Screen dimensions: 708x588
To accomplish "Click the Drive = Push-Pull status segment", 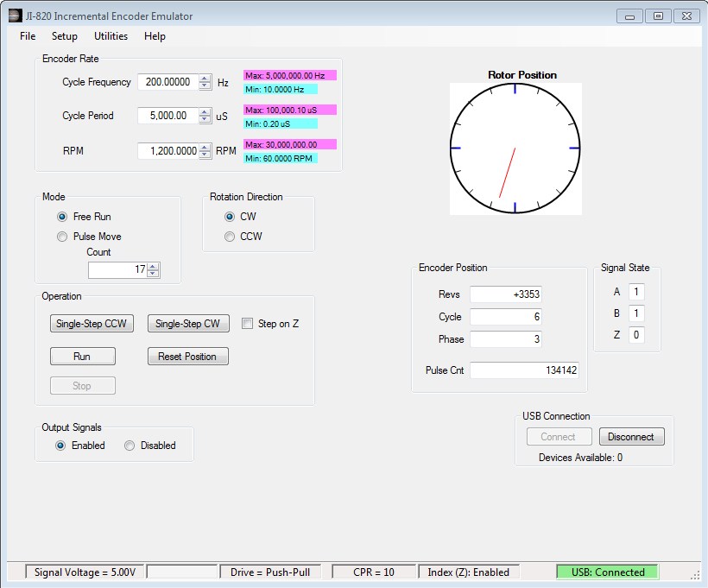I will click(x=270, y=572).
